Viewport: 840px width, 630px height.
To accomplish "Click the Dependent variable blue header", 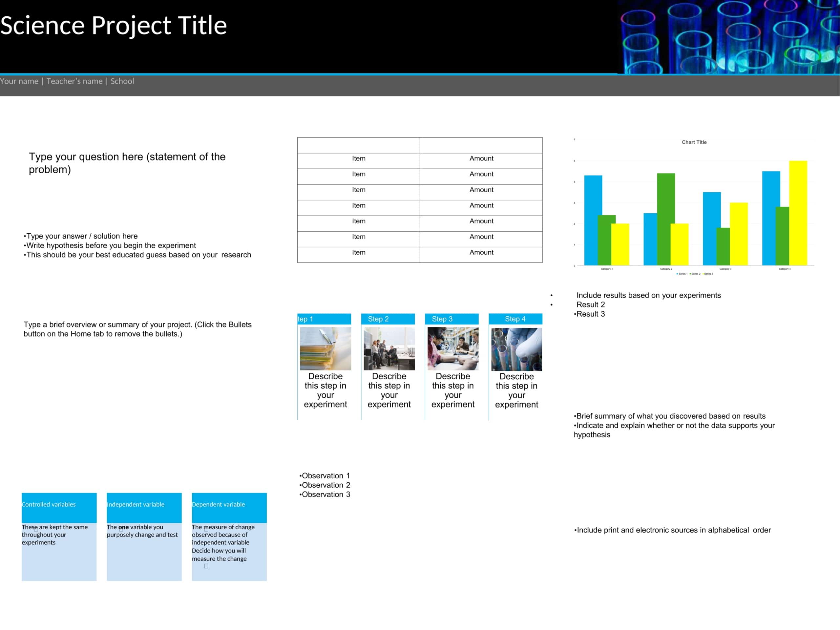I will pos(229,507).
